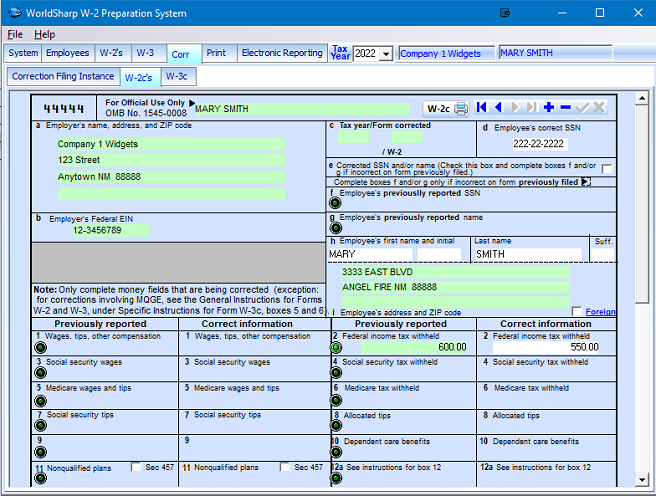Enable Sec 457 under Previously reported
Viewport: 656px width, 496px height.
click(136, 467)
